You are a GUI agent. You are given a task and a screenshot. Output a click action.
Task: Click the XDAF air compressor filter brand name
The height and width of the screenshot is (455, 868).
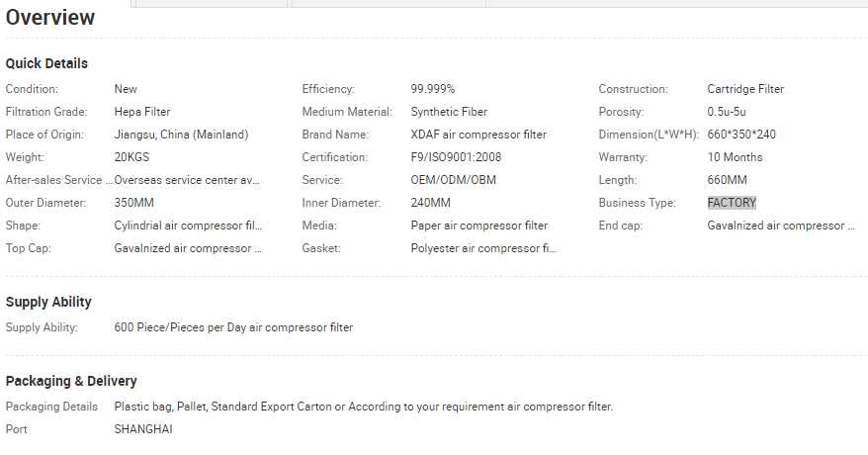(x=478, y=135)
